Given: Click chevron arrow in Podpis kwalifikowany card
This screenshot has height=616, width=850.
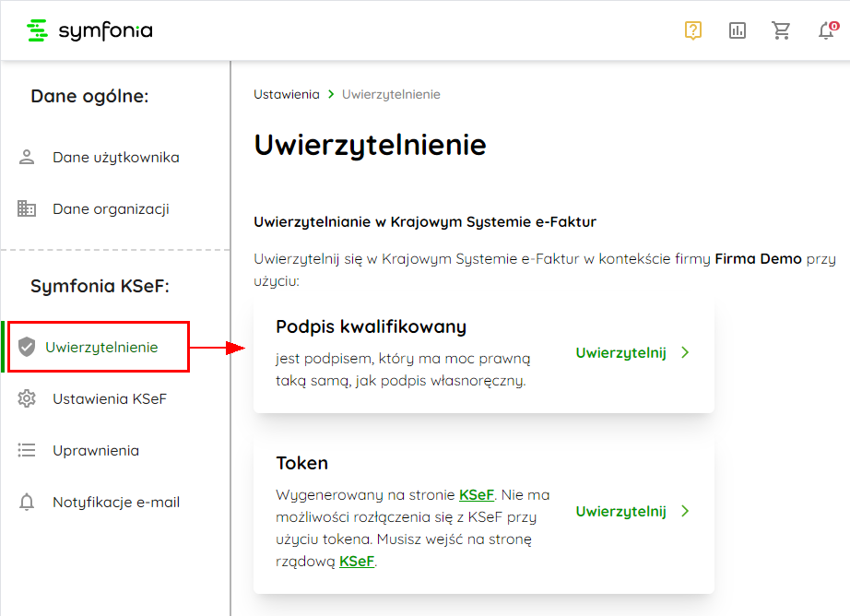Looking at the screenshot, I should [685, 352].
